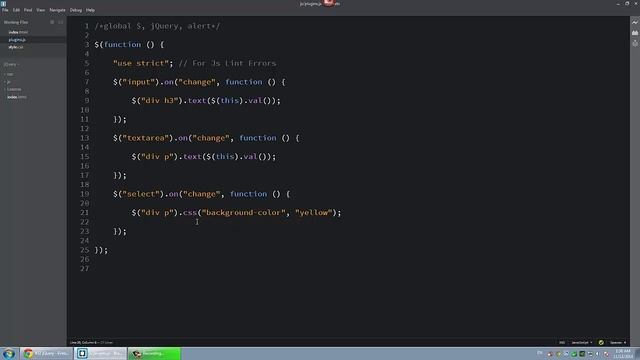This screenshot has width=640, height=360.
Task: Open the File menu
Action: [5, 10]
